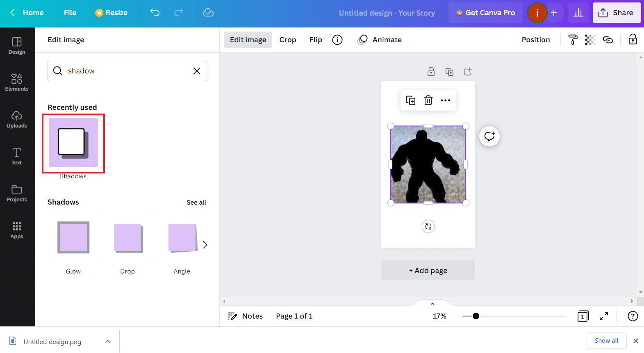644x353 pixels.
Task: Delete the selected image with trash icon
Action: click(428, 100)
